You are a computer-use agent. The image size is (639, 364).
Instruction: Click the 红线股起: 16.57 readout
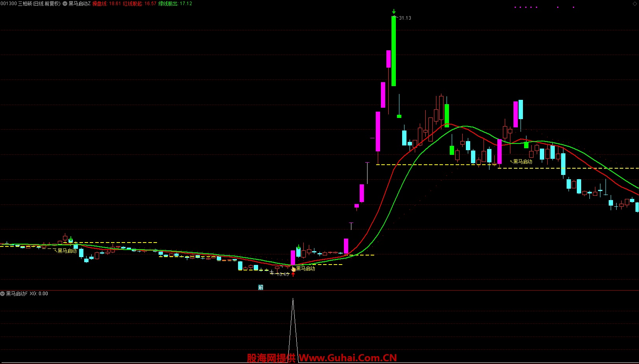(x=140, y=4)
